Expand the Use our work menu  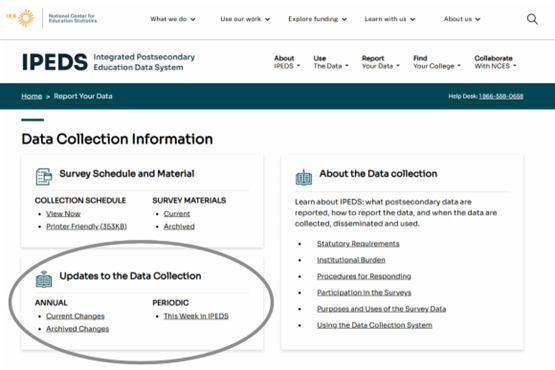(245, 19)
